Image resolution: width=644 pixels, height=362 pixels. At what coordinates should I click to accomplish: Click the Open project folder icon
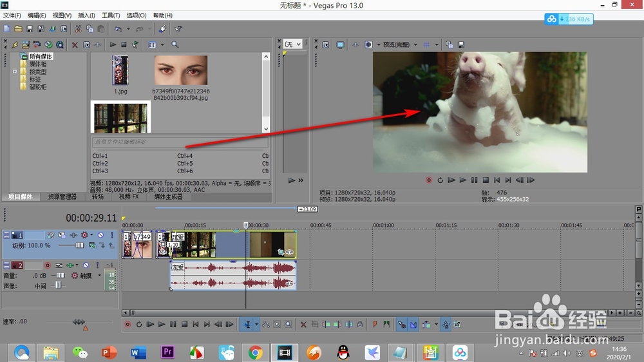click(x=18, y=29)
